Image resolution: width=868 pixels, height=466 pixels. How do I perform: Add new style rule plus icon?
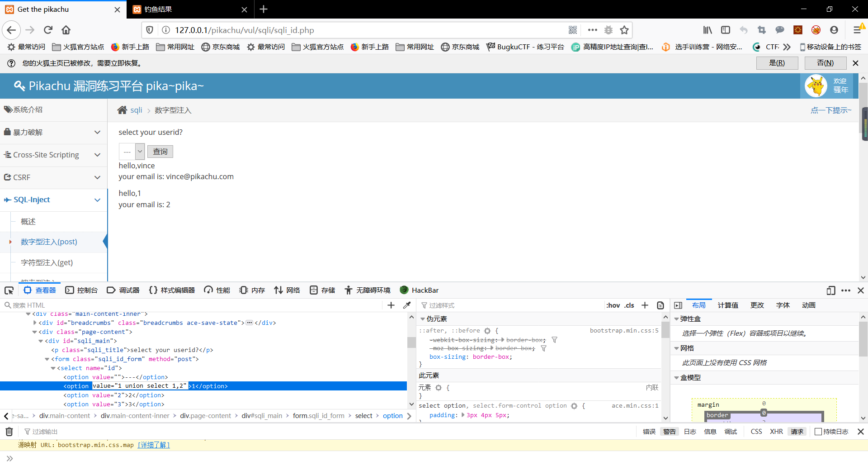click(x=645, y=305)
